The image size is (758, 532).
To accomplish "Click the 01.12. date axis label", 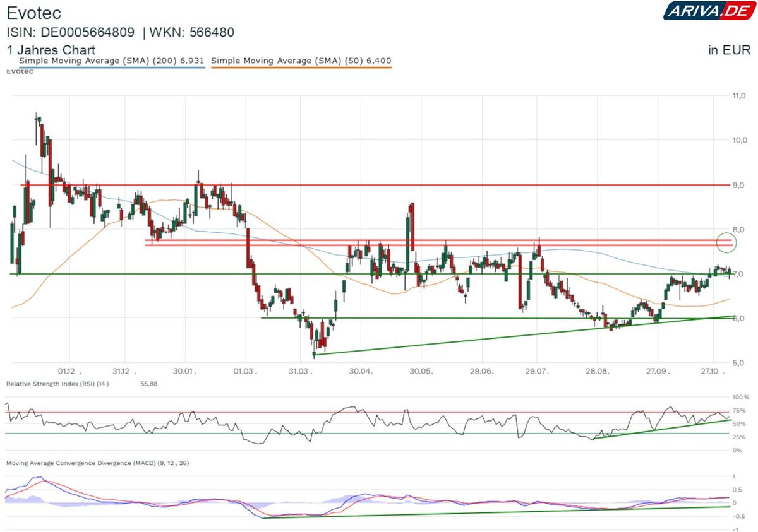I will pos(69,372).
